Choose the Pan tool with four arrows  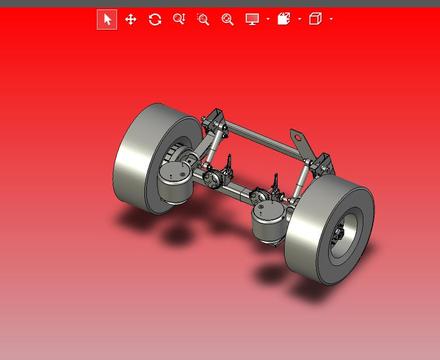[x=131, y=19]
